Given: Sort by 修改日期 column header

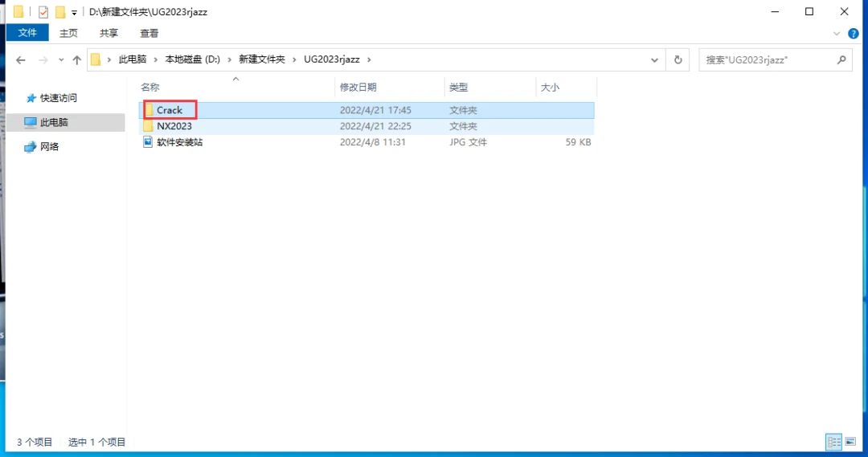Looking at the screenshot, I should point(358,88).
